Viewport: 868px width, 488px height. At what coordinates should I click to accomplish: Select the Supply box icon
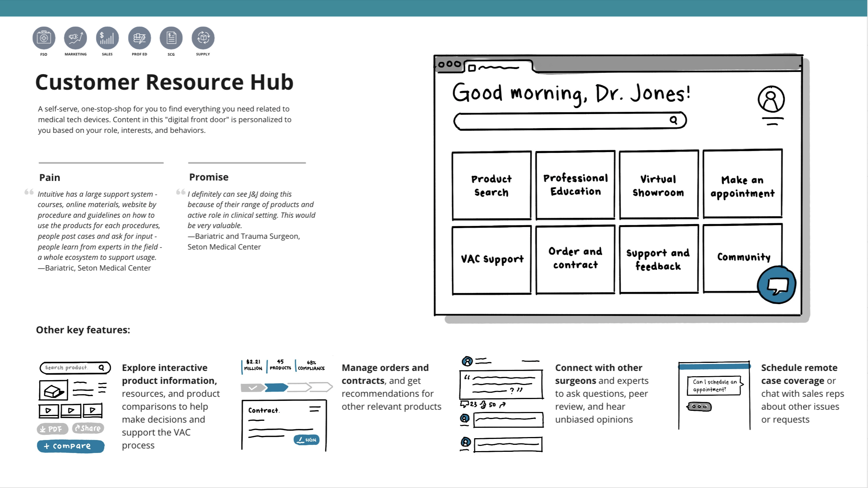[203, 38]
